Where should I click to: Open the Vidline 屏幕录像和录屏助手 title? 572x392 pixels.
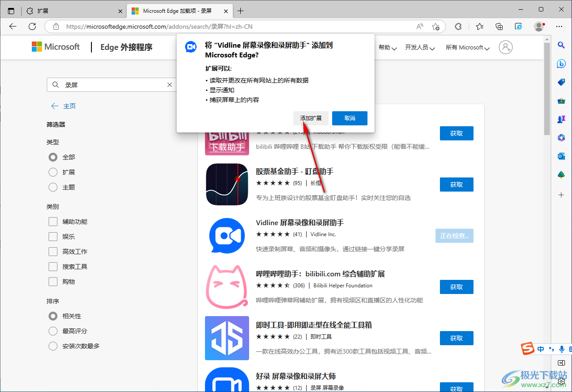tap(300, 222)
